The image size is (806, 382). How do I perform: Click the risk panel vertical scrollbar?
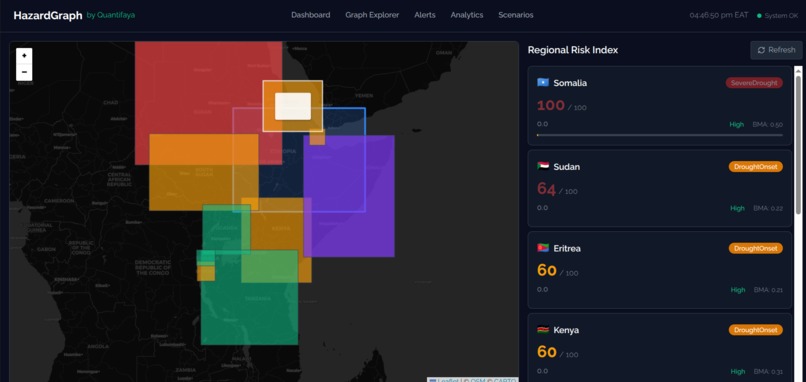point(798,144)
